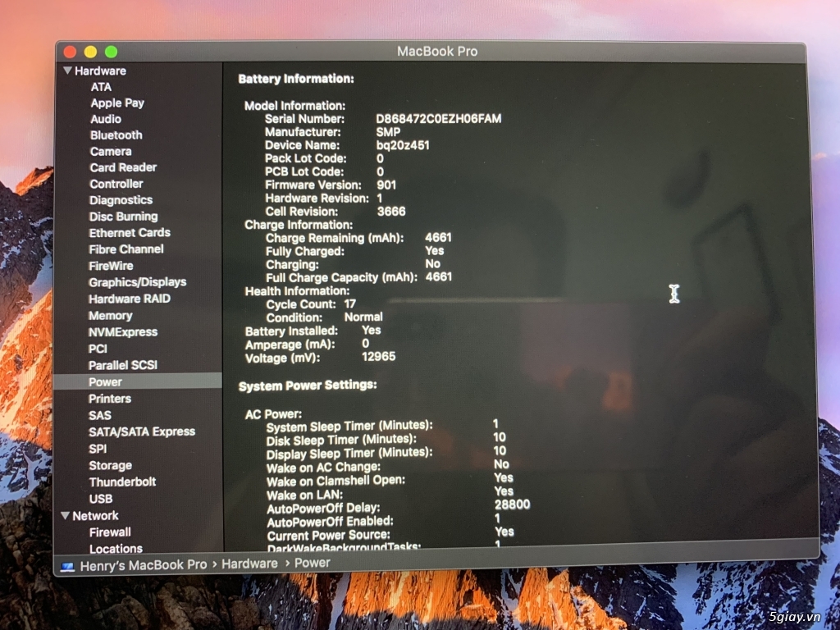
Task: Click the green zoom window button
Action: point(111,52)
